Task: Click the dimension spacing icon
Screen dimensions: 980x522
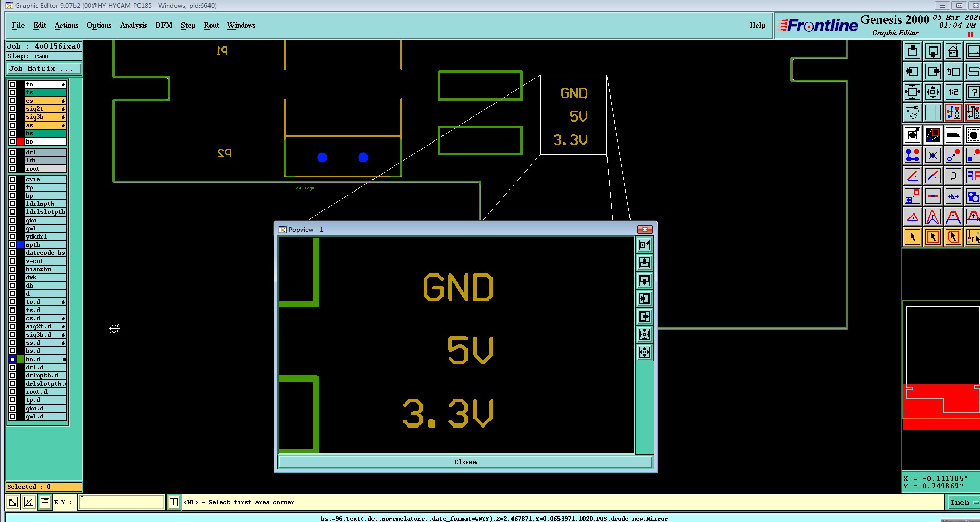Action: [x=953, y=196]
